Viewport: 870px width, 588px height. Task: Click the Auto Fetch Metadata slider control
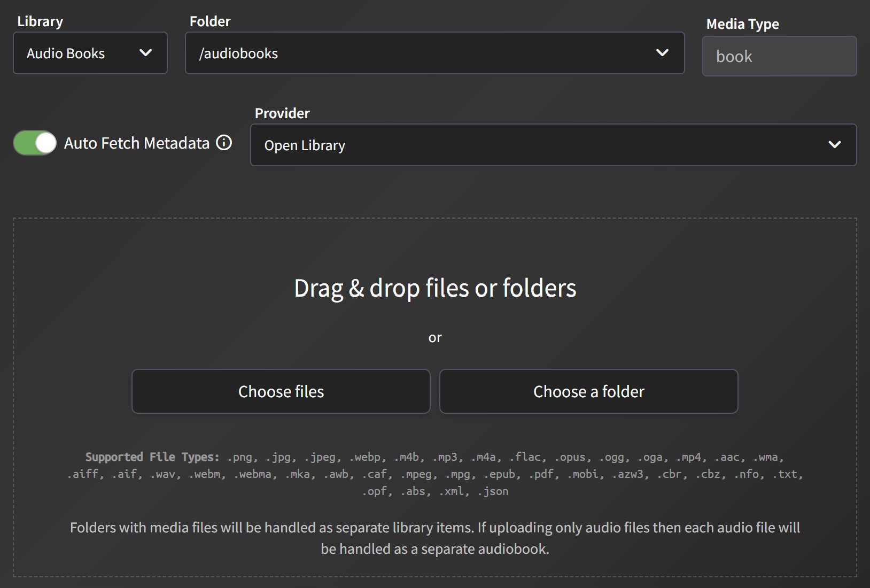34,143
